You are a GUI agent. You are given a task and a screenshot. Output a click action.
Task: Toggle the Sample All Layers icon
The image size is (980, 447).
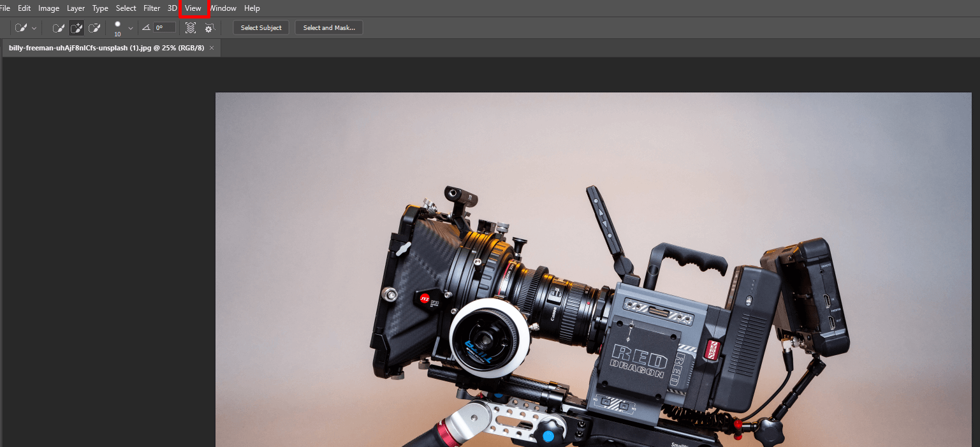click(x=191, y=28)
